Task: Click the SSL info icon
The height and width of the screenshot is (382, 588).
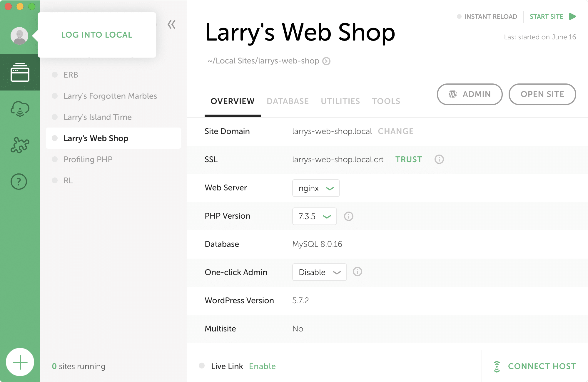Action: pos(439,159)
